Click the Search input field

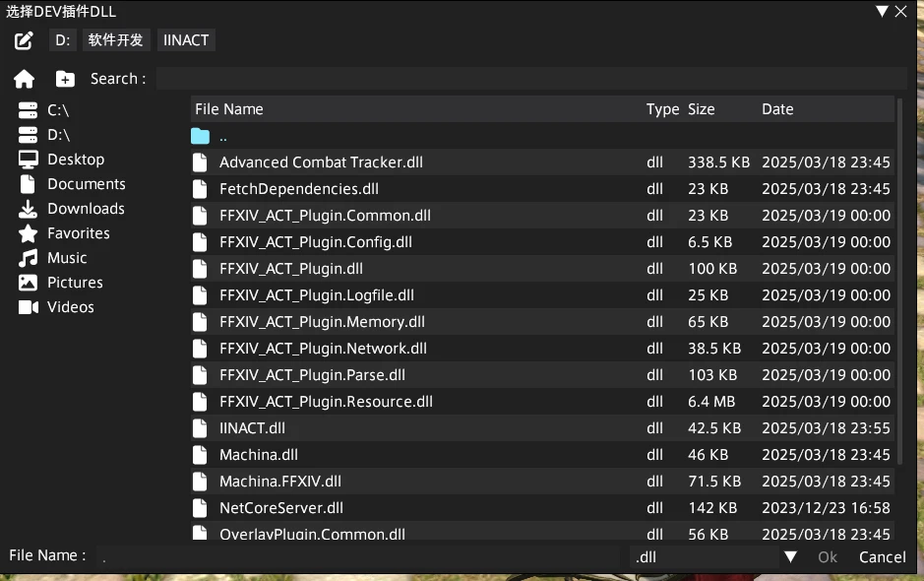pos(529,79)
